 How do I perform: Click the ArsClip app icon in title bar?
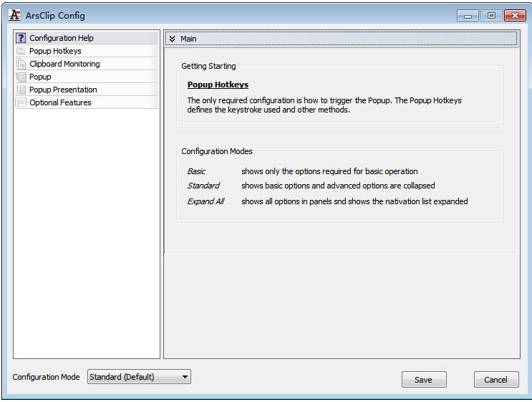coord(14,15)
